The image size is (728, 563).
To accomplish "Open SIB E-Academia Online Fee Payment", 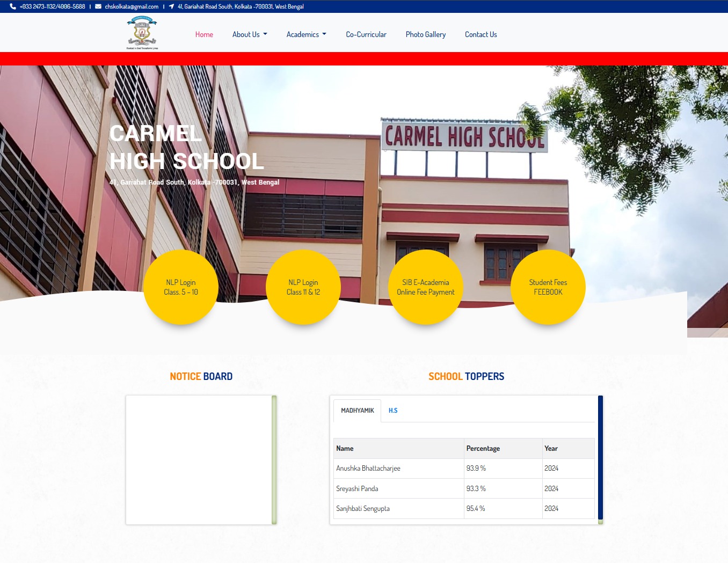I will 426,287.
